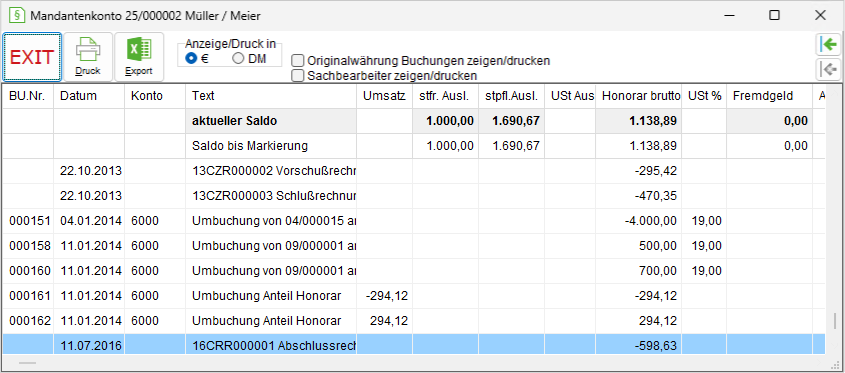
Task: Enable Sachbearbeiter zeigen/drucken checkbox
Action: pyautogui.click(x=297, y=75)
